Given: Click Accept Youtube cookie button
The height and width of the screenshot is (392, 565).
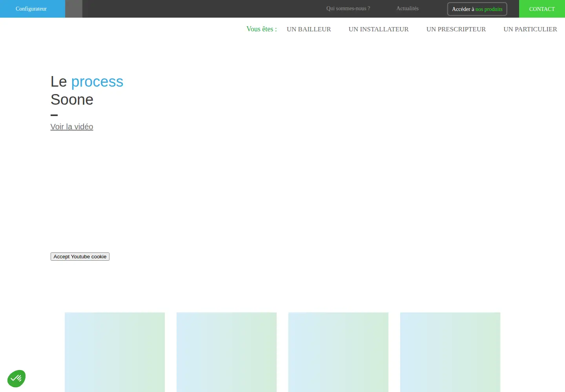Looking at the screenshot, I should tap(80, 256).
